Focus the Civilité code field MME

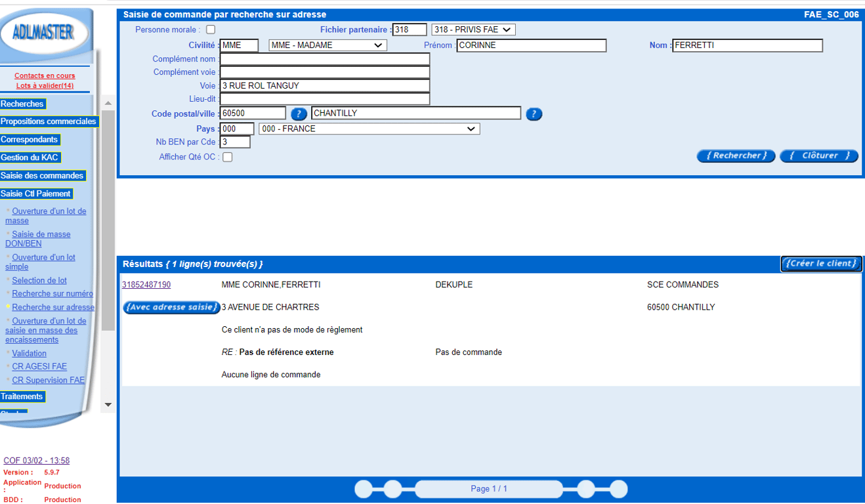tap(240, 45)
